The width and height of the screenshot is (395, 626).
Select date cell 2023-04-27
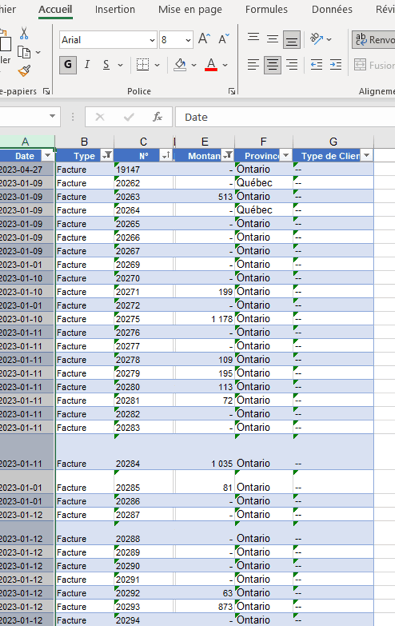26,169
